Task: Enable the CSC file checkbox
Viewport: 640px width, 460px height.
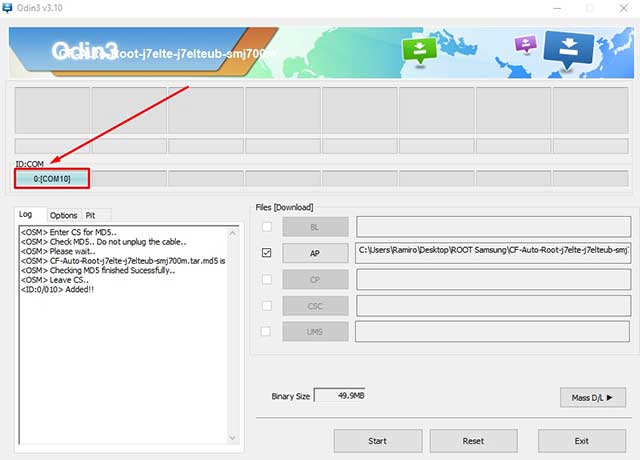Action: click(267, 306)
